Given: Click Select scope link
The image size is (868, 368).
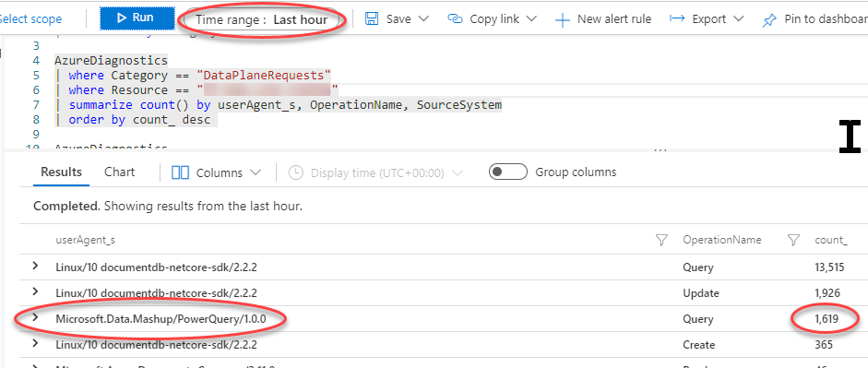Looking at the screenshot, I should click(x=30, y=18).
